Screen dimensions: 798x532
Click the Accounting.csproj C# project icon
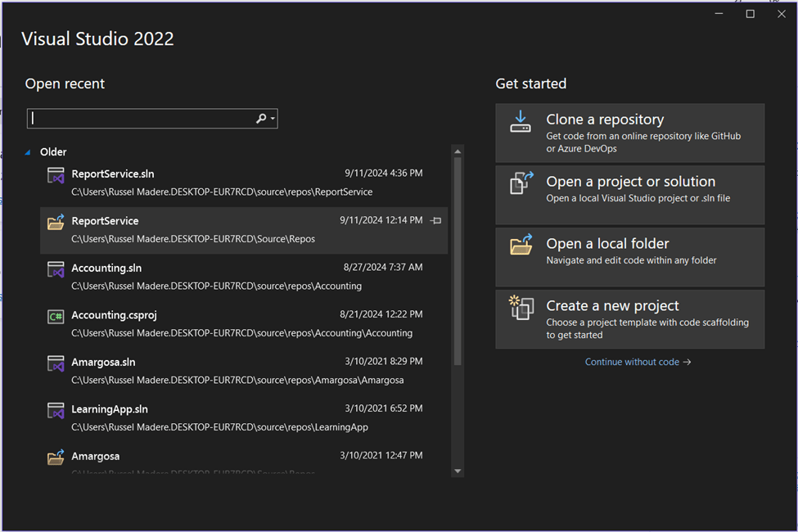click(x=56, y=317)
